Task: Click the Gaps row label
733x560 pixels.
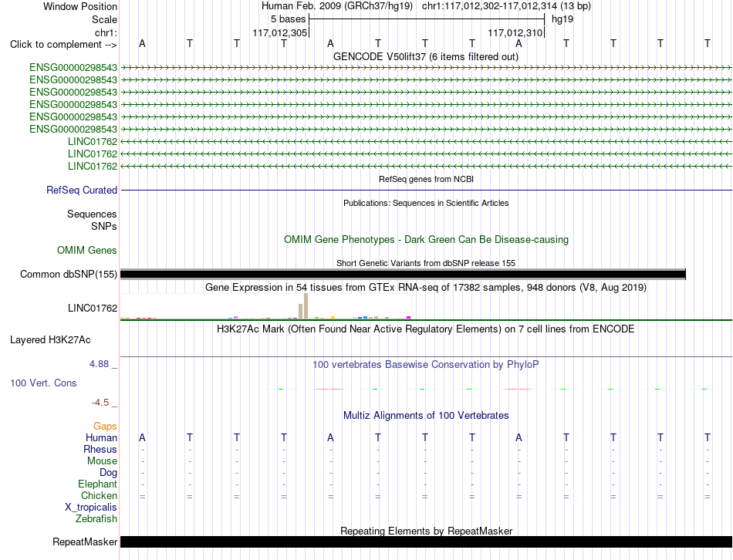Action: coord(105,426)
